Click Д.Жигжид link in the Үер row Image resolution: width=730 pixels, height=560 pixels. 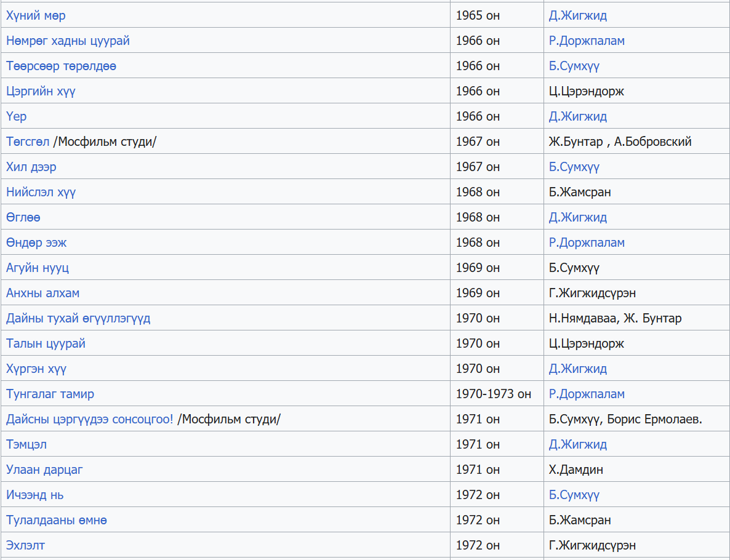pos(578,116)
